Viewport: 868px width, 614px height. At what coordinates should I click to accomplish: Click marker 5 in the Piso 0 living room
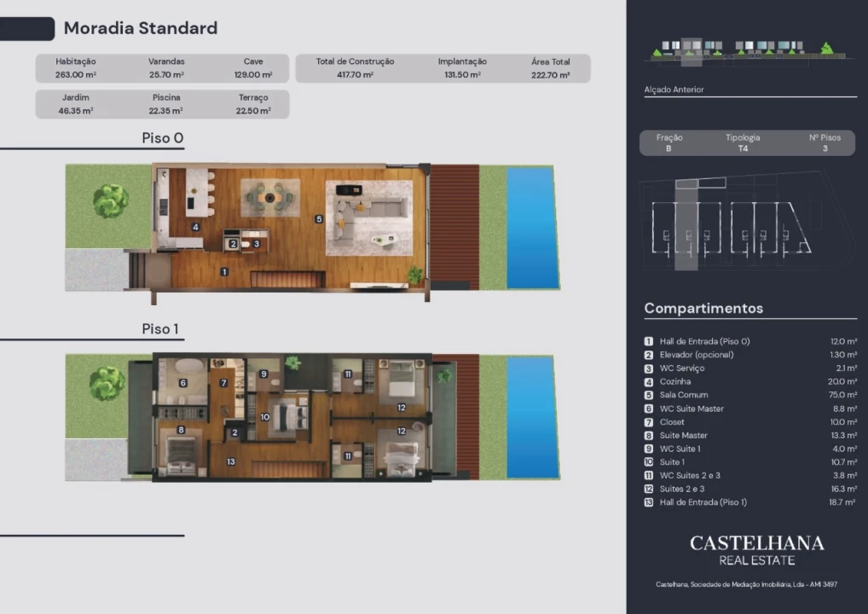tap(319, 219)
